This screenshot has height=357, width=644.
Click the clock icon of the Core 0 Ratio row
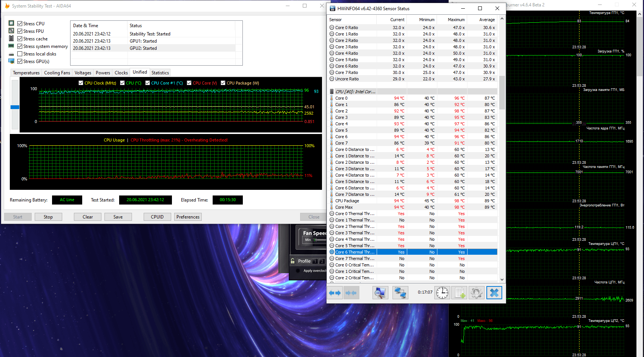[x=332, y=28]
